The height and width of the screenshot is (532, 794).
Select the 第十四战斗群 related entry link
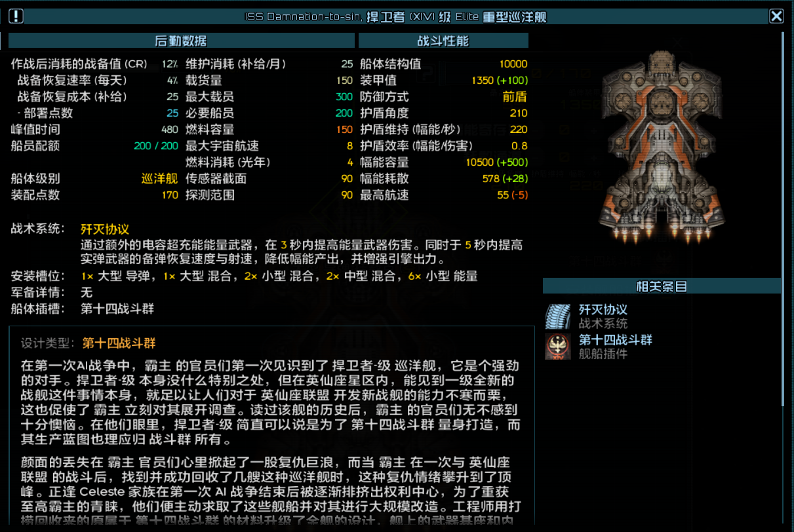(616, 340)
